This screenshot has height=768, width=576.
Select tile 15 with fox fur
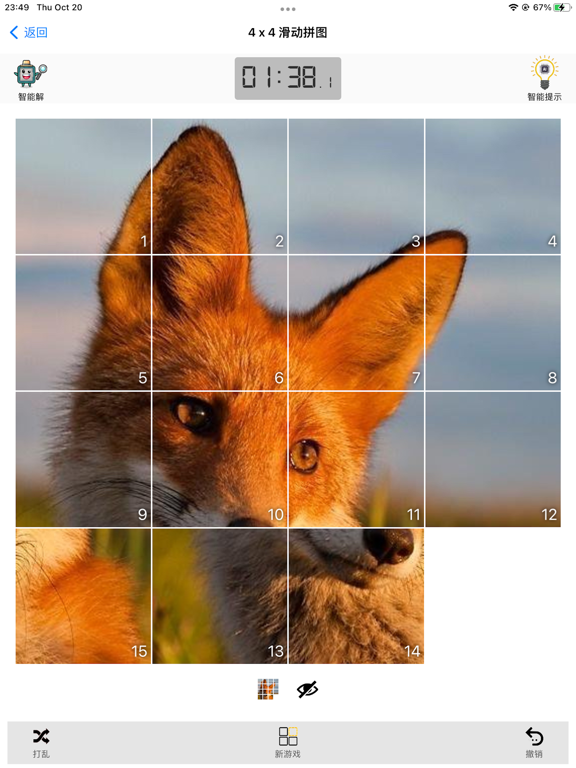pos(83,596)
